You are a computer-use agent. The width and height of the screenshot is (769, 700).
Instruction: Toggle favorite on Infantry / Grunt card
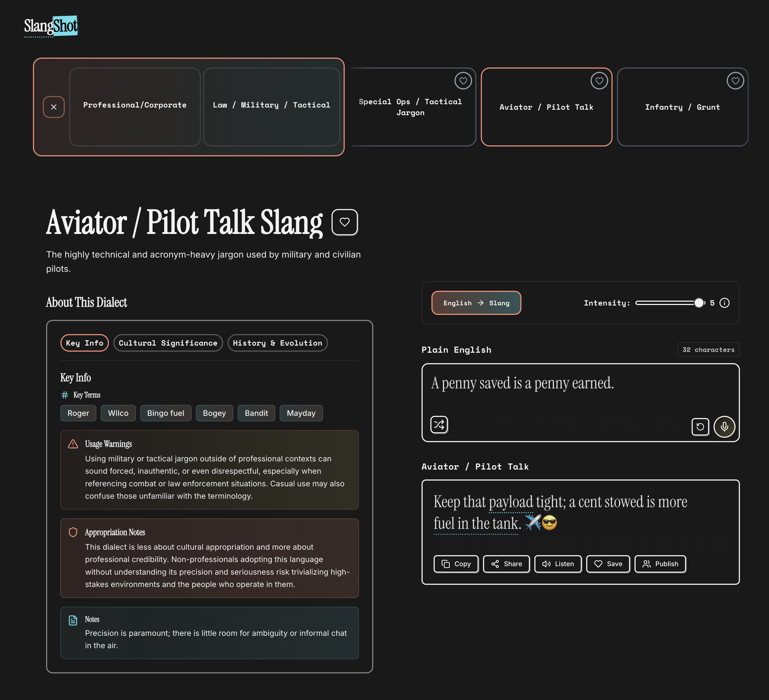735,81
